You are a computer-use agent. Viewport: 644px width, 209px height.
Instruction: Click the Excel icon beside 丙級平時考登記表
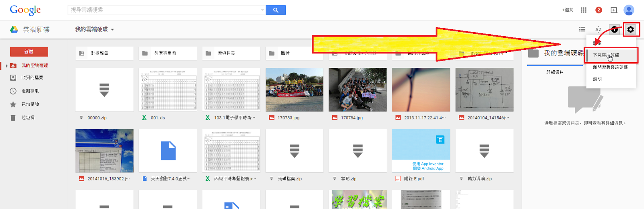(208, 179)
